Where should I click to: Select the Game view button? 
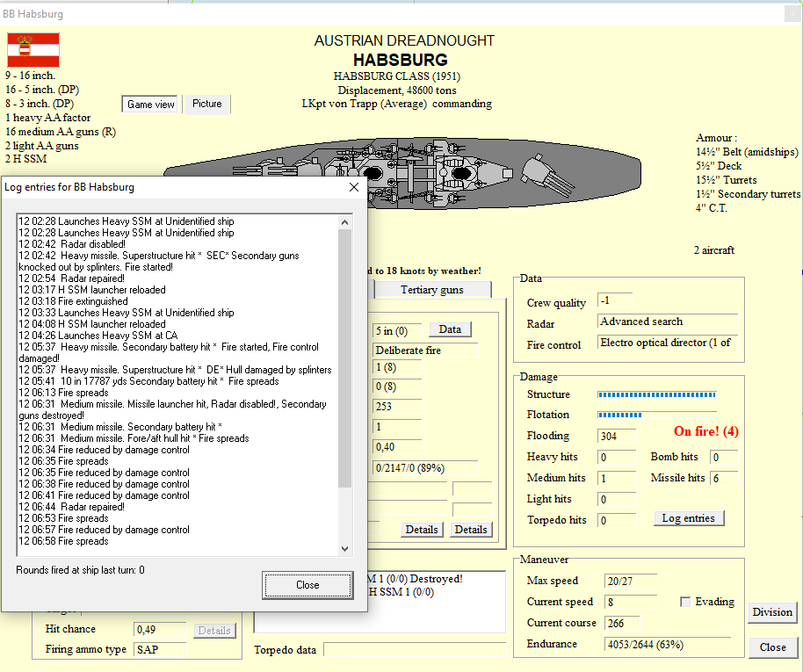[150, 105]
